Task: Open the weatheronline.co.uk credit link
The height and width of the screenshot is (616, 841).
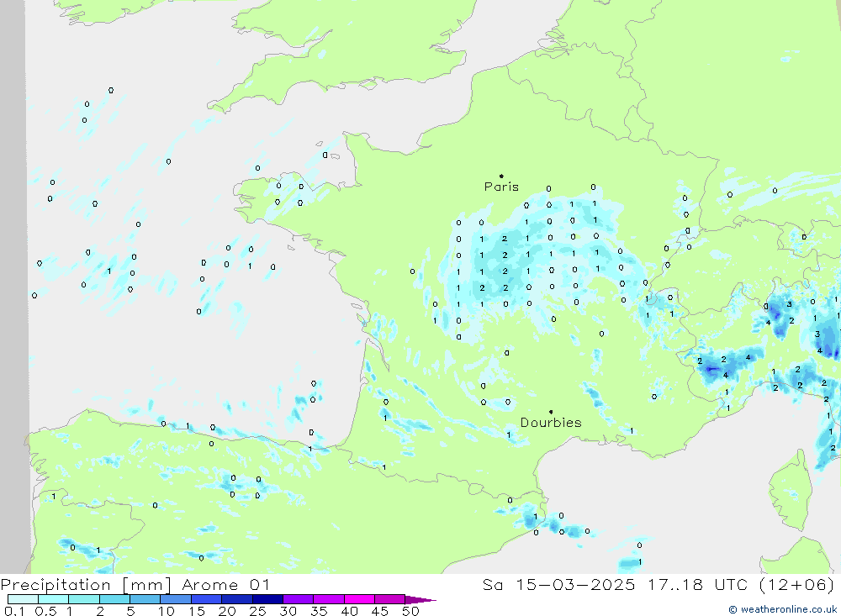Action: pos(782,609)
